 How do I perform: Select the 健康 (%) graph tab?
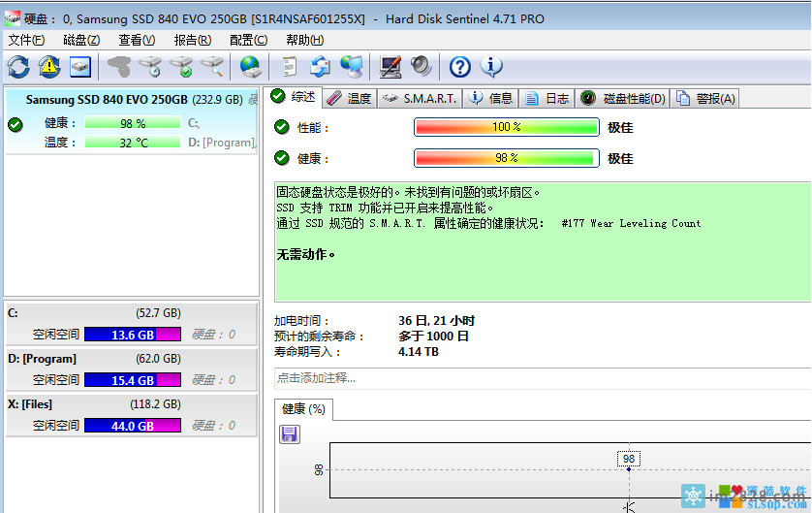303,409
